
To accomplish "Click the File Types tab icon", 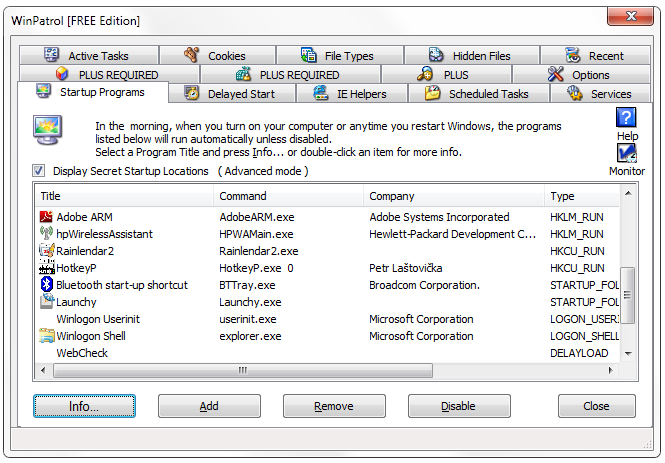I will (308, 55).
